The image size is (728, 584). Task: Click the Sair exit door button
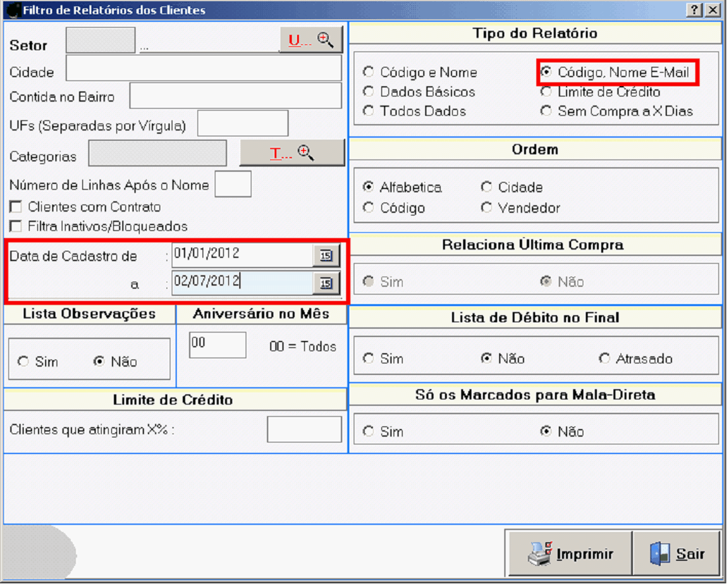point(677,554)
